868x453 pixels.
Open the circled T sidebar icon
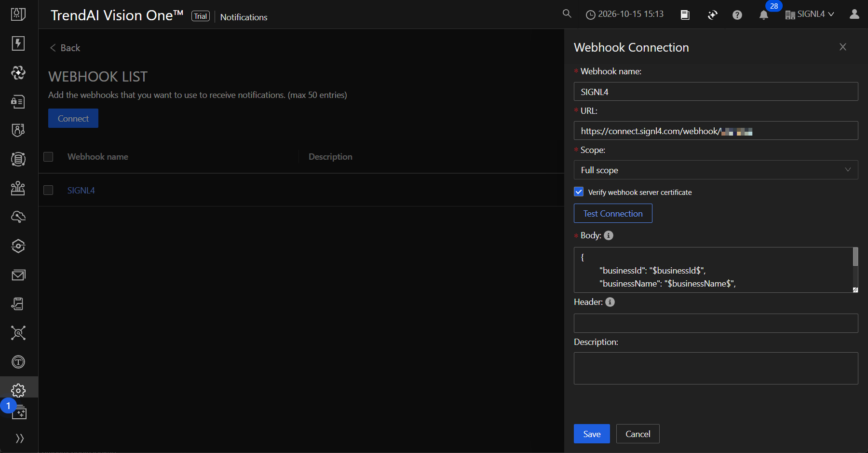pyautogui.click(x=18, y=362)
